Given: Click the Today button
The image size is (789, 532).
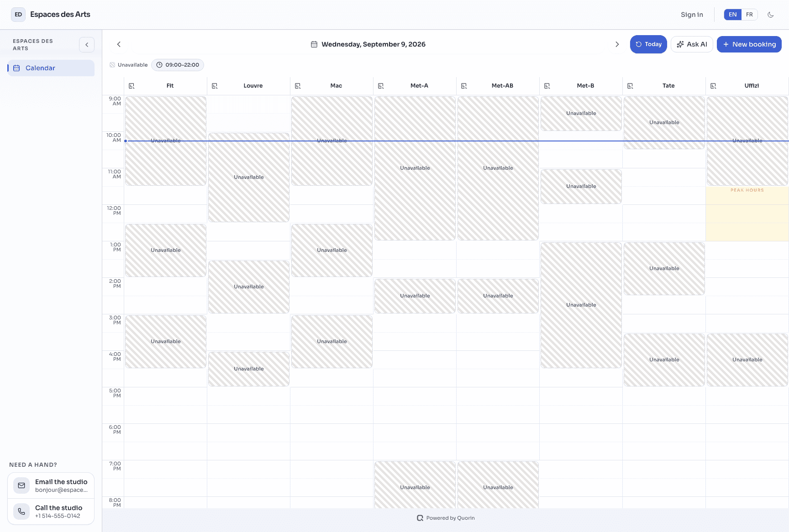Looking at the screenshot, I should tap(648, 44).
